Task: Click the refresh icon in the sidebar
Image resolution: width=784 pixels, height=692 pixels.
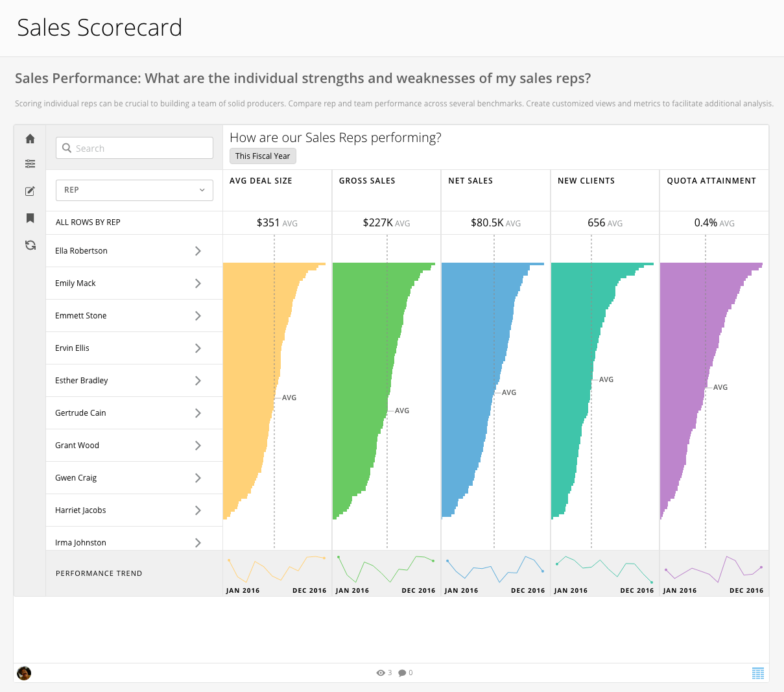Action: [30, 245]
